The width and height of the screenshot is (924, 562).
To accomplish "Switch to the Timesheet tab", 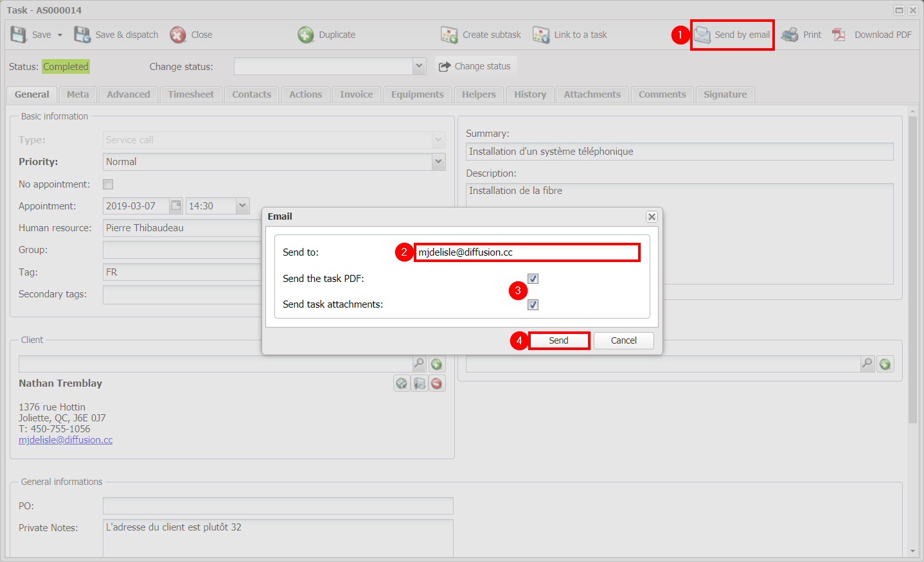I will (191, 94).
